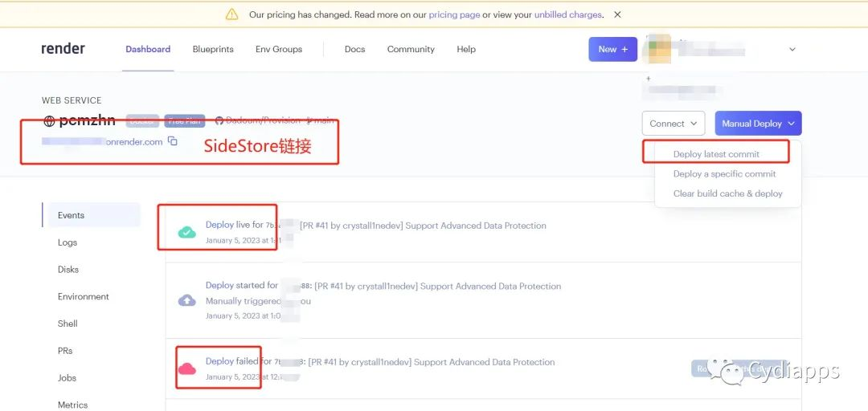Click 'Manually triggered' text
The width and height of the screenshot is (868, 411).
click(242, 301)
